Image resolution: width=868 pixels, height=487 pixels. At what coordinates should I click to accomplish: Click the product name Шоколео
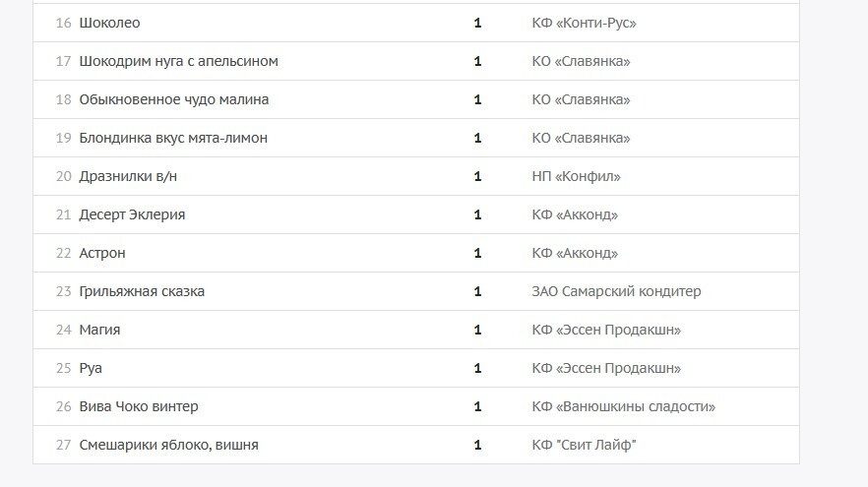[109, 23]
